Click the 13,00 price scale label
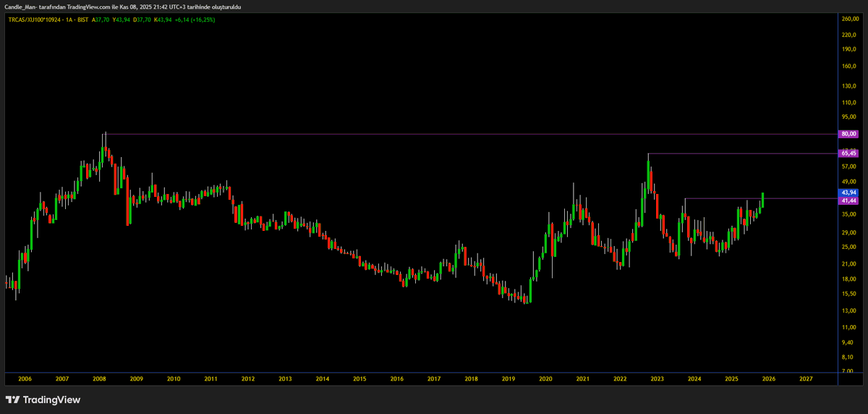This screenshot has width=868, height=414. [x=849, y=311]
